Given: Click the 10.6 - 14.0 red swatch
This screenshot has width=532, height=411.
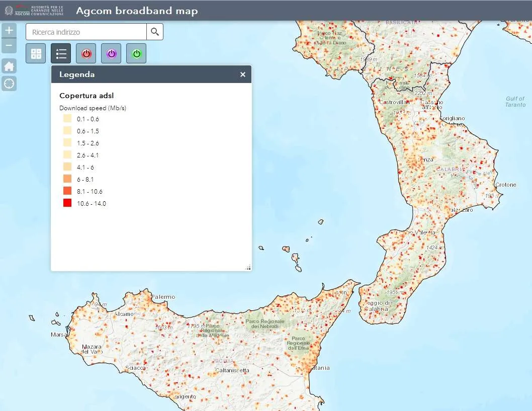Looking at the screenshot, I should pyautogui.click(x=67, y=203).
